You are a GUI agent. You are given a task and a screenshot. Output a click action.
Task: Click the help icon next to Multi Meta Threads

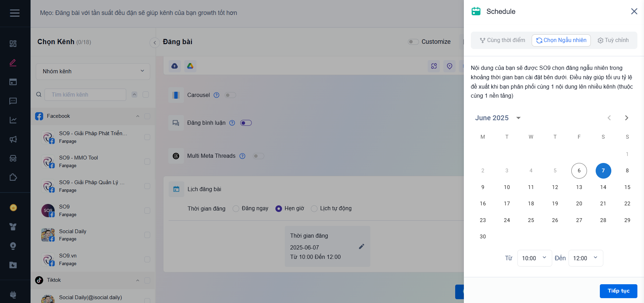pyautogui.click(x=242, y=156)
